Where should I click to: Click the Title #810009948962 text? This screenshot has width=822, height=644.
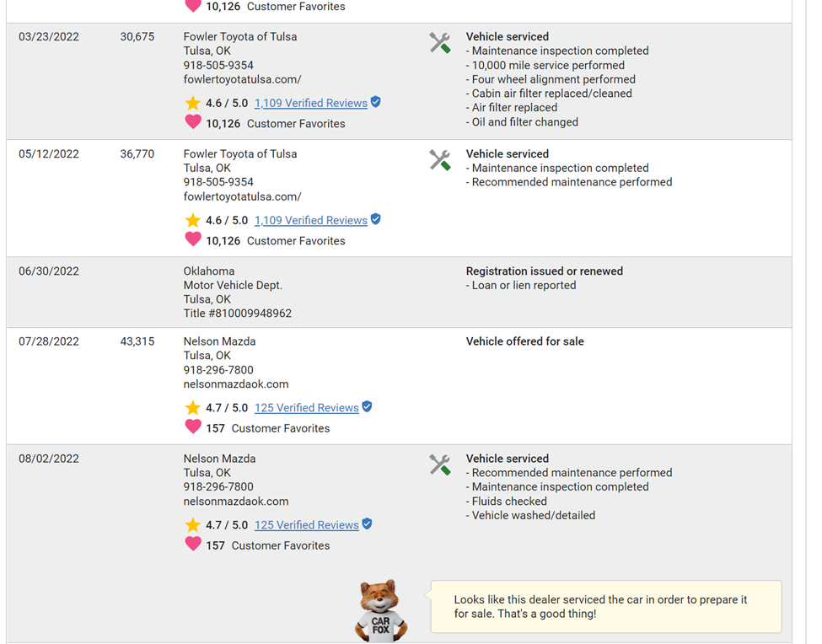[x=238, y=314]
